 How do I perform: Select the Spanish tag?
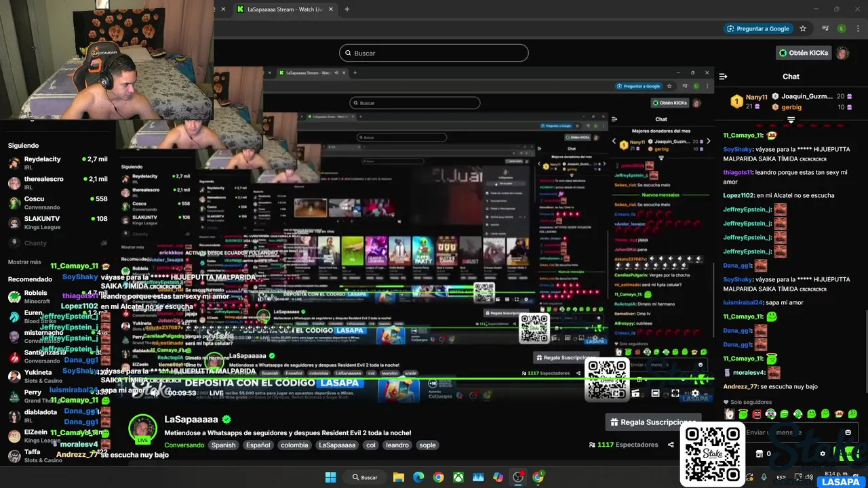pos(223,445)
